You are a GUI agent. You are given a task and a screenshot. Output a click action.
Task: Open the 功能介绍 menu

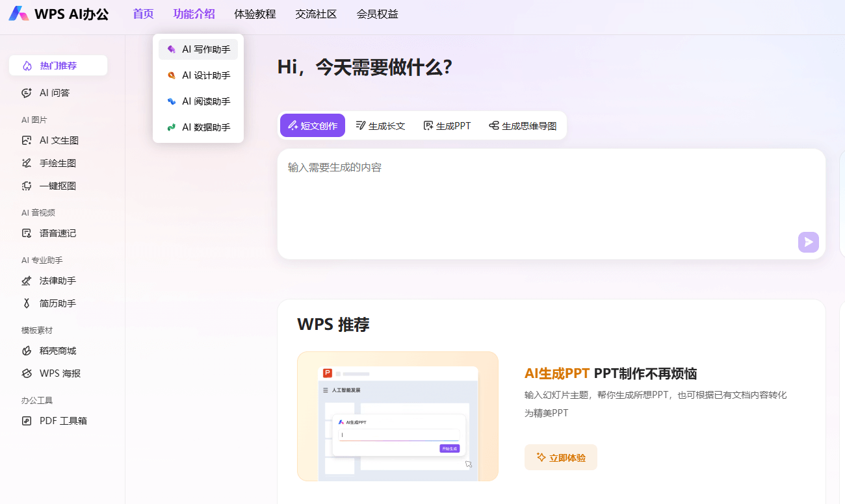click(194, 14)
